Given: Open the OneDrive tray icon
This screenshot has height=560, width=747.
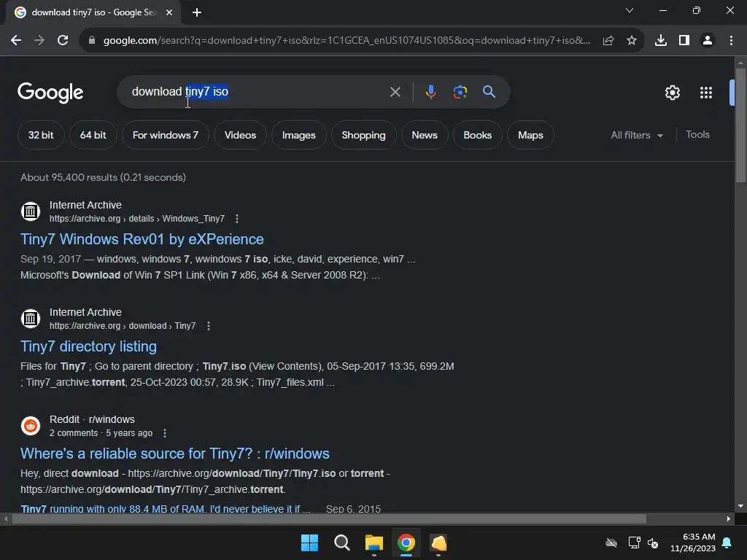Looking at the screenshot, I should [x=611, y=542].
